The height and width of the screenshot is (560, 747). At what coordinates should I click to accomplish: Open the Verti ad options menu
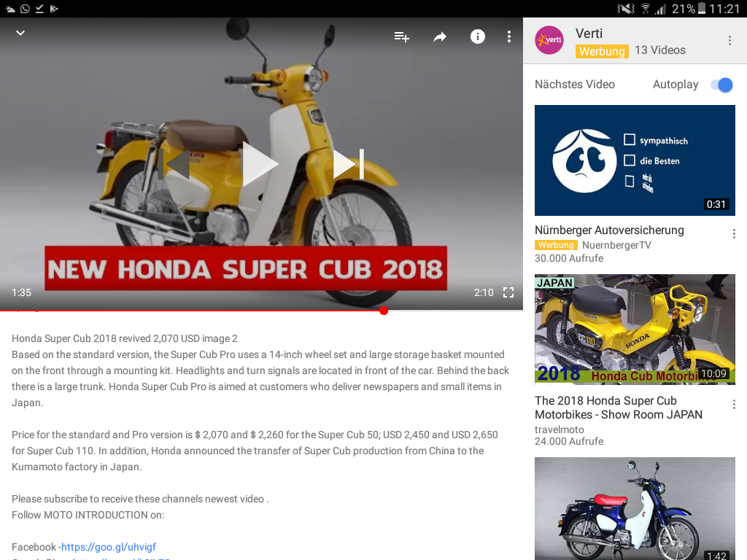pos(729,41)
